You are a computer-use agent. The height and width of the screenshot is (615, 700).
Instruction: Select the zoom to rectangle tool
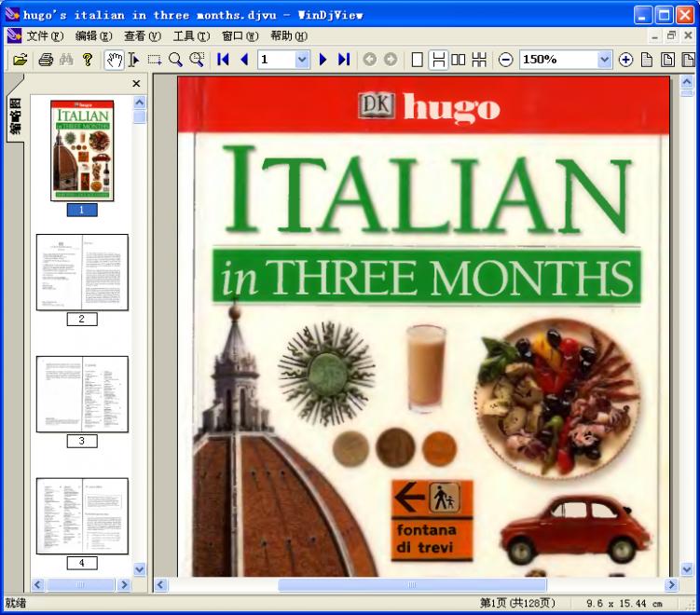pyautogui.click(x=197, y=60)
